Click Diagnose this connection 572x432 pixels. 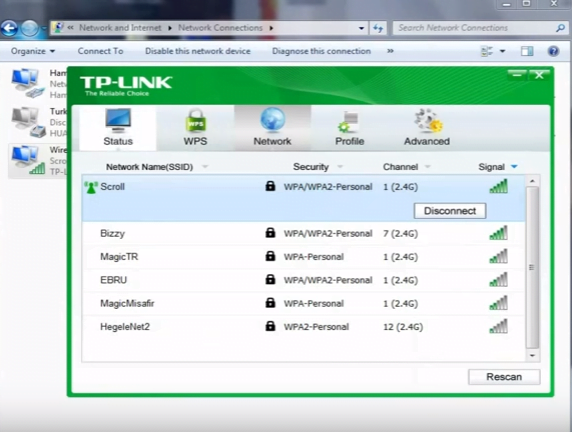point(321,51)
